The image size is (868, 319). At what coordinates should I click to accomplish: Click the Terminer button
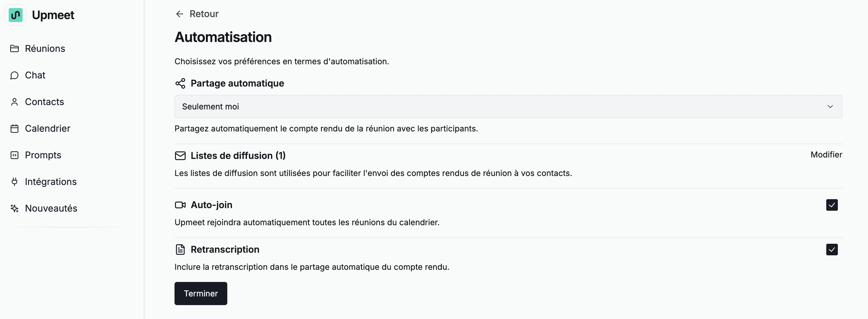coord(201,294)
